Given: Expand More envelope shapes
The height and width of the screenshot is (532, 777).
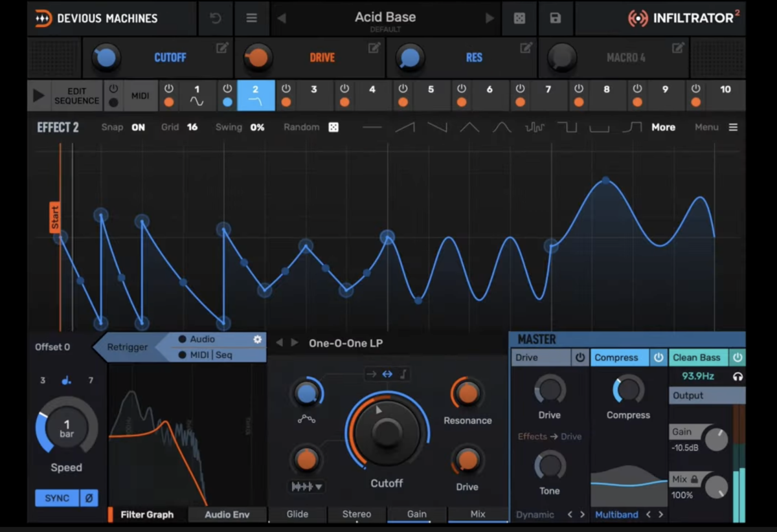Looking at the screenshot, I should tap(663, 127).
